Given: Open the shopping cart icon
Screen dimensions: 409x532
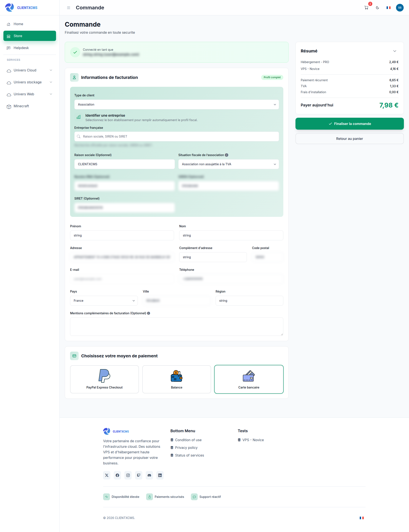Looking at the screenshot, I should 366,7.
